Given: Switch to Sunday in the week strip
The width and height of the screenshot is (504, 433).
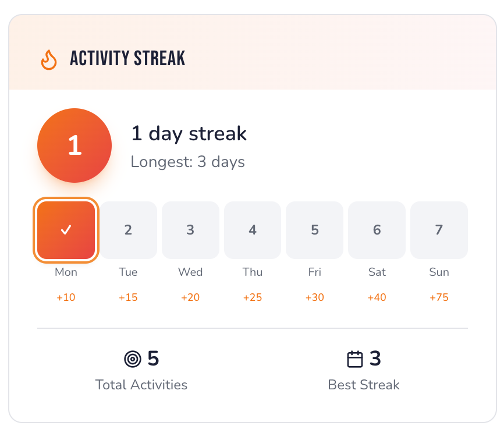Looking at the screenshot, I should [439, 229].
